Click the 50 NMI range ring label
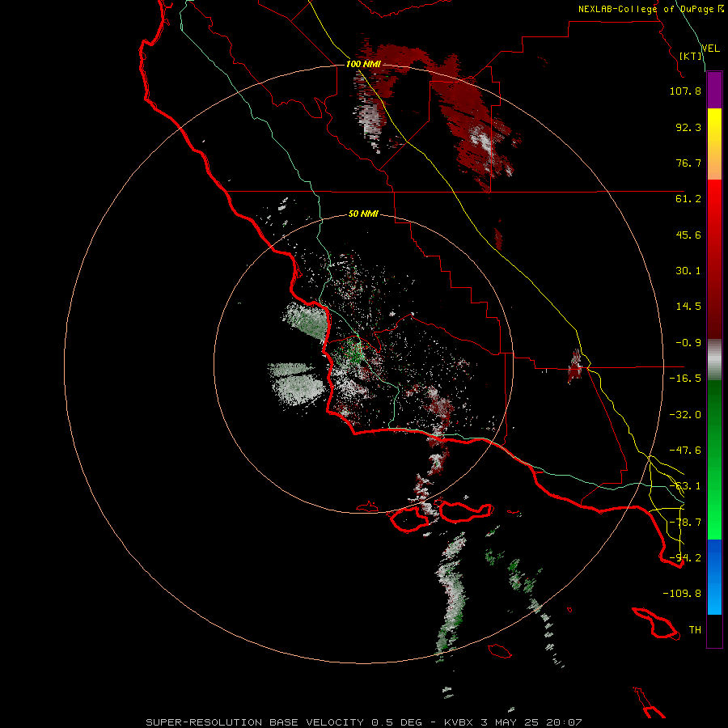 [363, 214]
